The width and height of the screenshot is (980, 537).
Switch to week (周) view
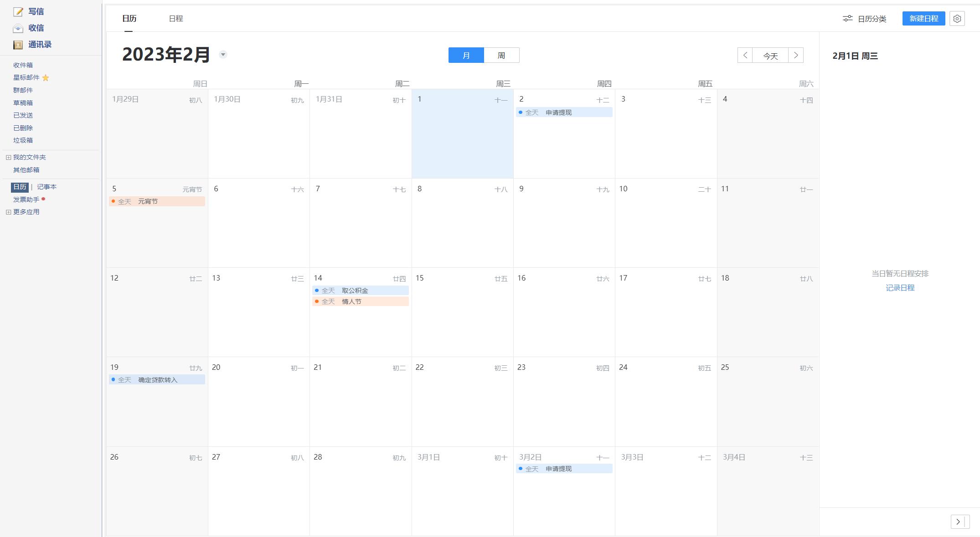[x=501, y=56]
